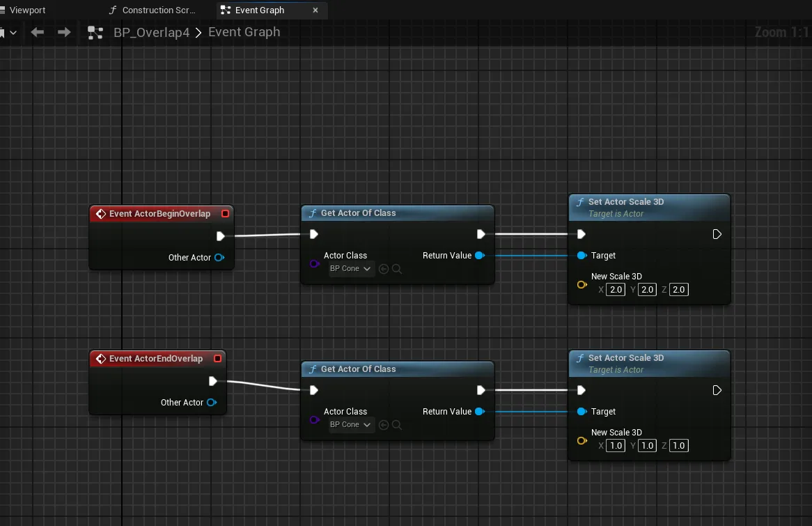The image size is (812, 526).
Task: Click the blueprint graph icon in breadcrumb
Action: pos(95,33)
